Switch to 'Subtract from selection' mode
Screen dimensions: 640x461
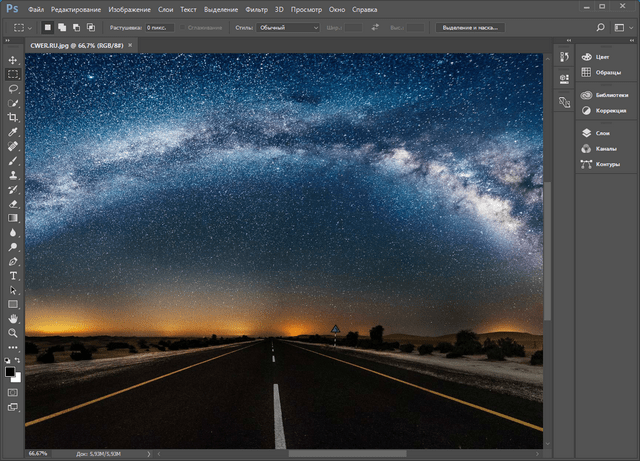pyautogui.click(x=77, y=28)
